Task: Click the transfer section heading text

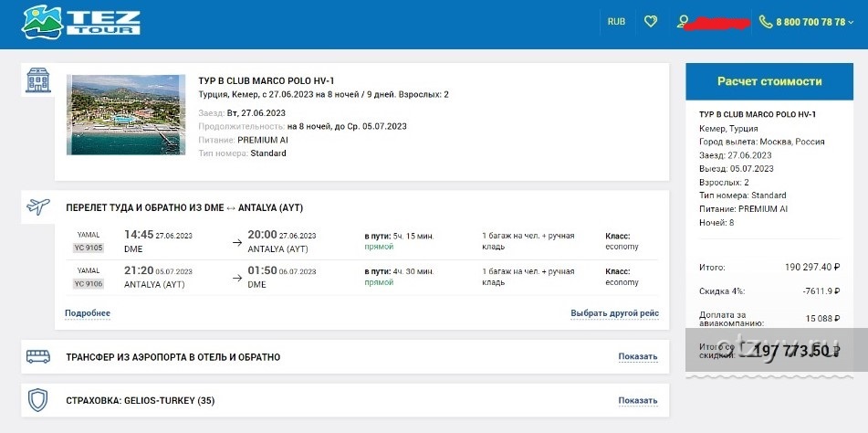Action: [173, 357]
